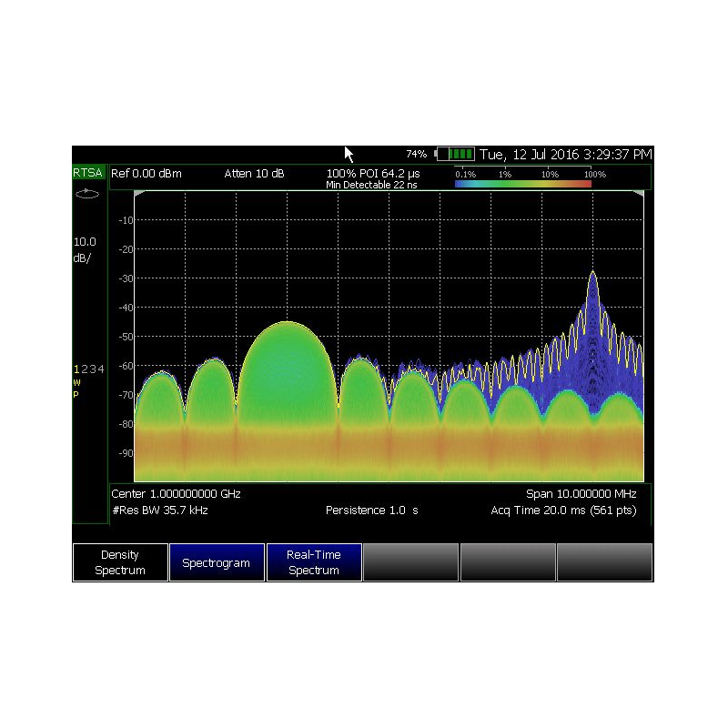Open the Spectrogram view softkey

click(x=217, y=562)
